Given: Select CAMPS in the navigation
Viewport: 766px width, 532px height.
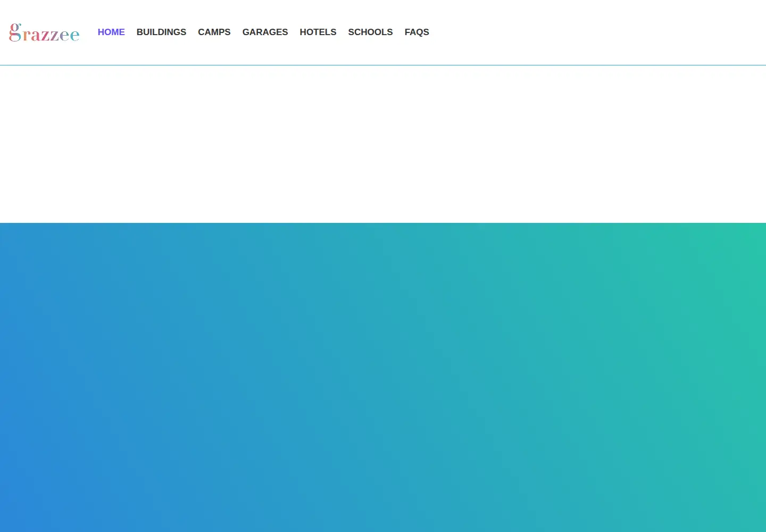Looking at the screenshot, I should (x=214, y=32).
